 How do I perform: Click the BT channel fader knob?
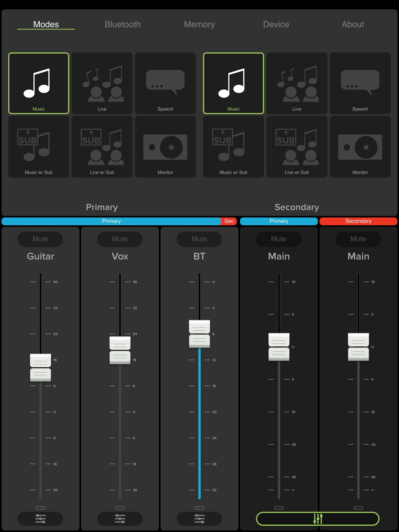[199, 334]
